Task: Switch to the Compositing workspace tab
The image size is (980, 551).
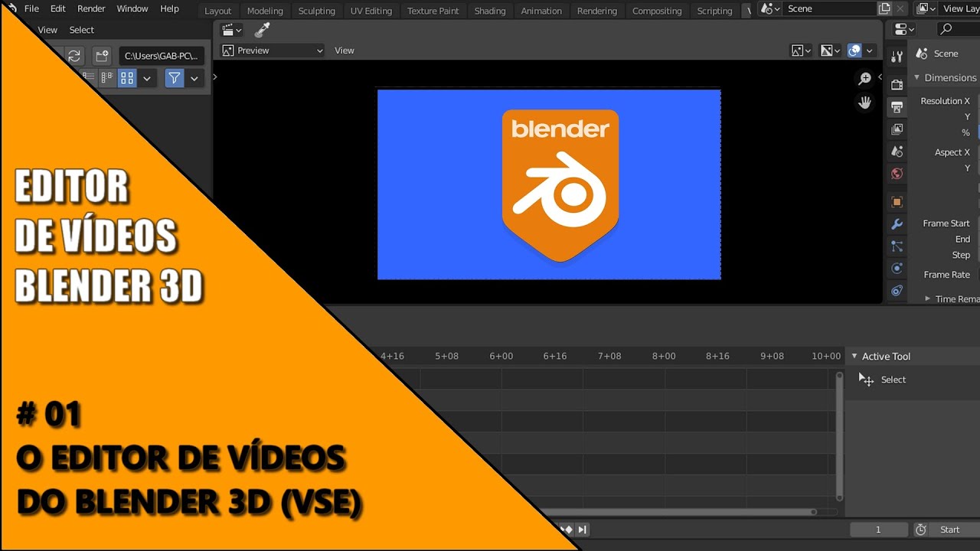Action: pos(656,11)
